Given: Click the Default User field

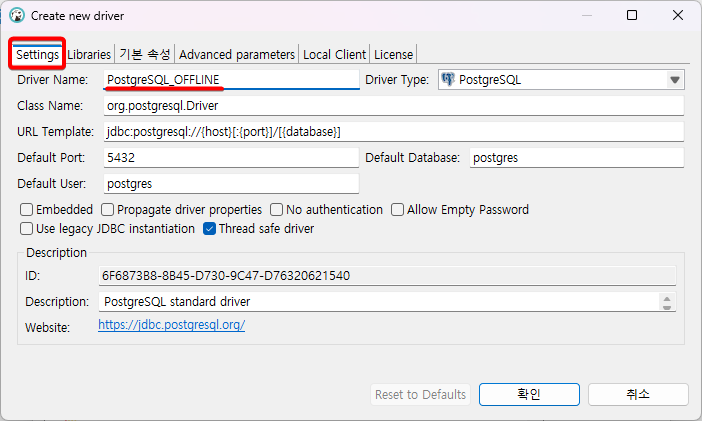Looking at the screenshot, I should point(231,184).
